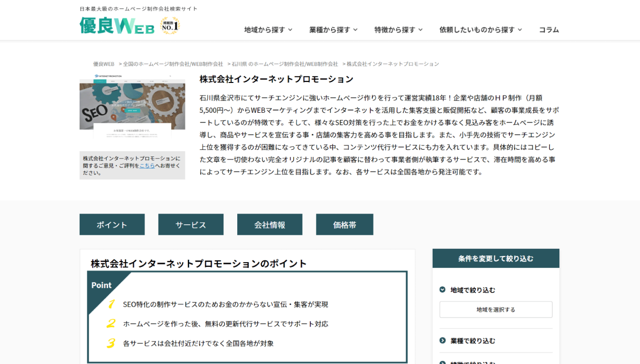Open the 石川県 breadcrumb link
Viewport: 640px width, 364px height.
(285, 64)
